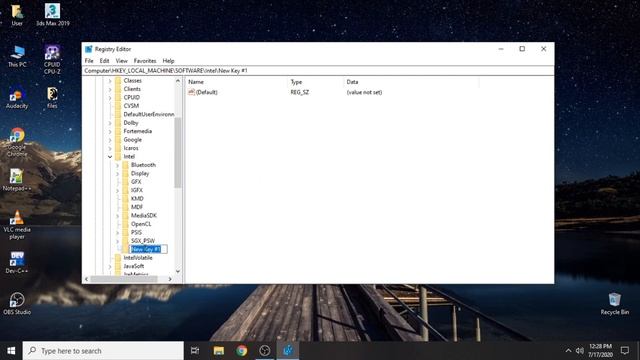Image resolution: width=640 pixels, height=360 pixels.
Task: Open the OBS Studio desktop shortcut
Action: point(17,304)
